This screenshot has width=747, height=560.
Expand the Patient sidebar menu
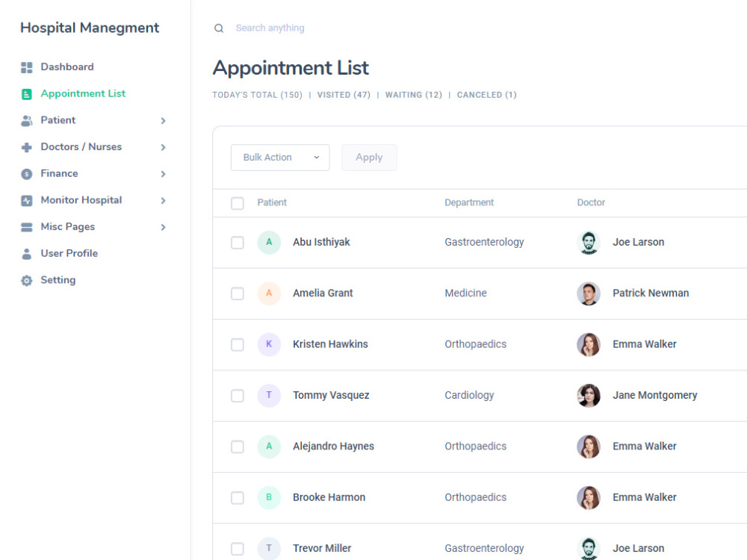[x=164, y=120]
